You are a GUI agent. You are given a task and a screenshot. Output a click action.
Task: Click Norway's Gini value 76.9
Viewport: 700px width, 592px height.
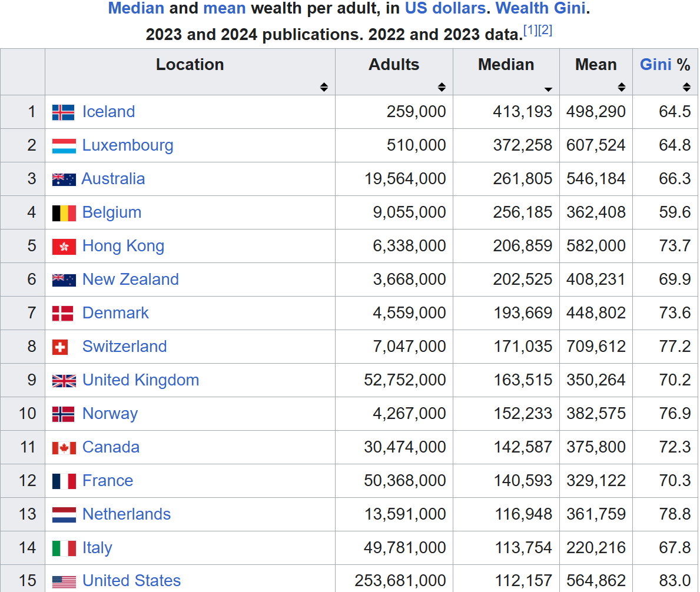[x=675, y=414]
